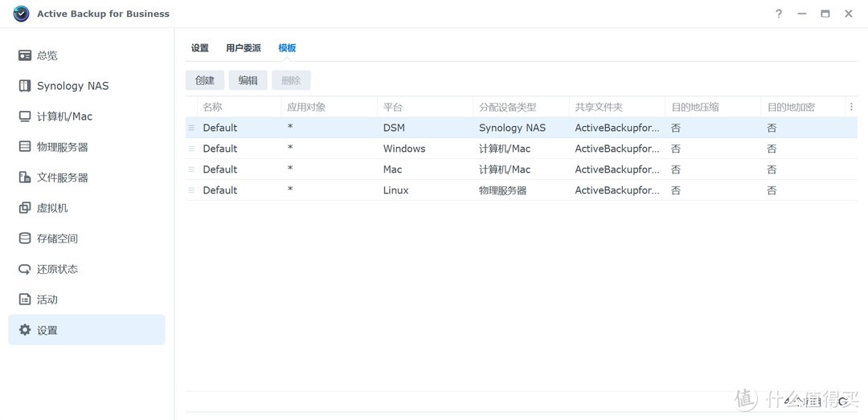The width and height of the screenshot is (868, 420).
Task: Click the 创建 button
Action: (x=205, y=80)
